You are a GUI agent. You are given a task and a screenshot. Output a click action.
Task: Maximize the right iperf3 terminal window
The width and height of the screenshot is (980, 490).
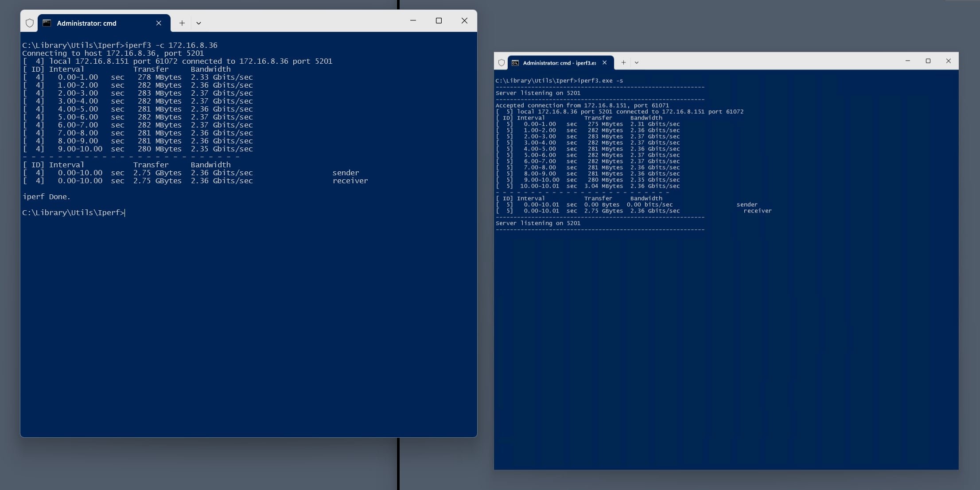tap(928, 61)
